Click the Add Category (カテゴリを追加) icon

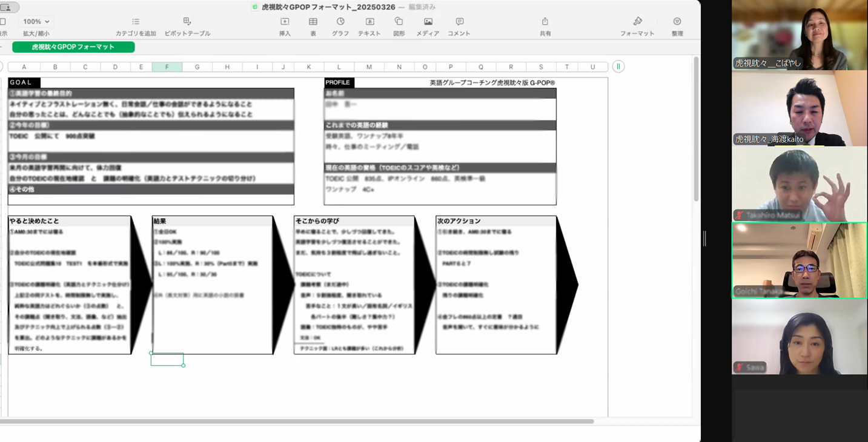pyautogui.click(x=136, y=22)
